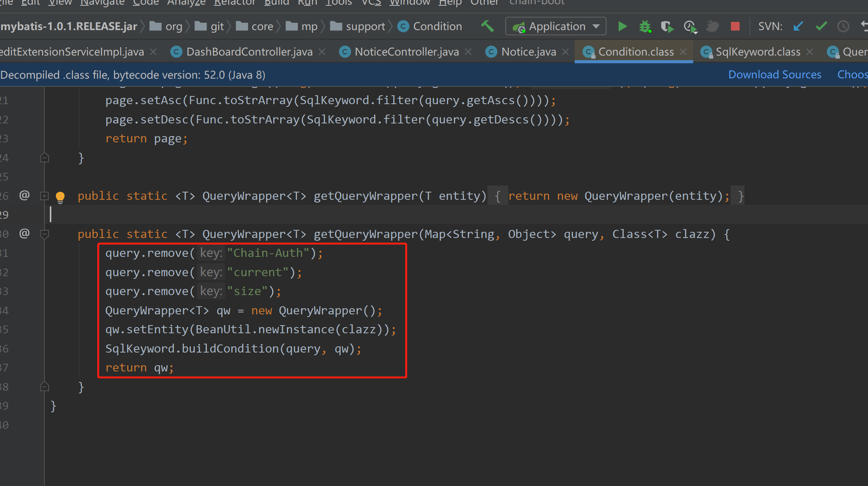Click the "size" string literal
868x486 pixels.
(247, 291)
